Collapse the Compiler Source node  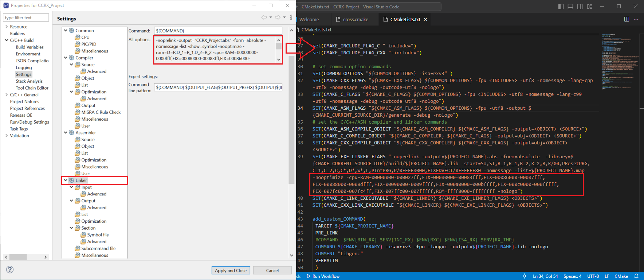71,65
